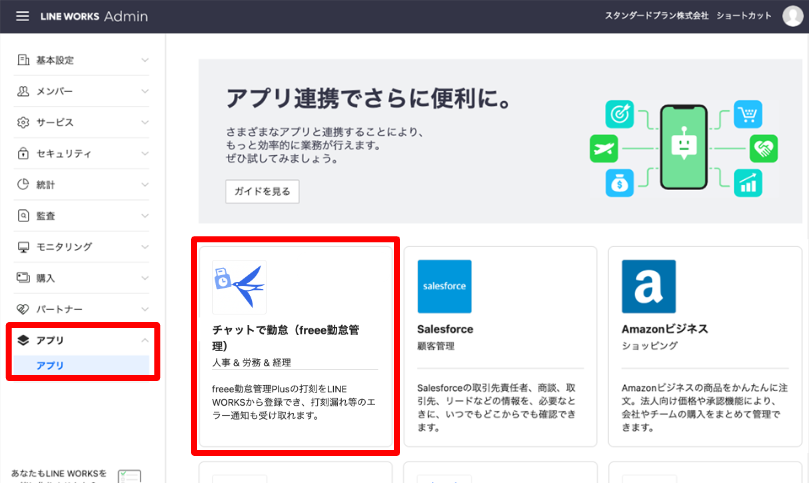Open the Amazonビジネス app title
This screenshot has width=809, height=483.
(x=665, y=329)
